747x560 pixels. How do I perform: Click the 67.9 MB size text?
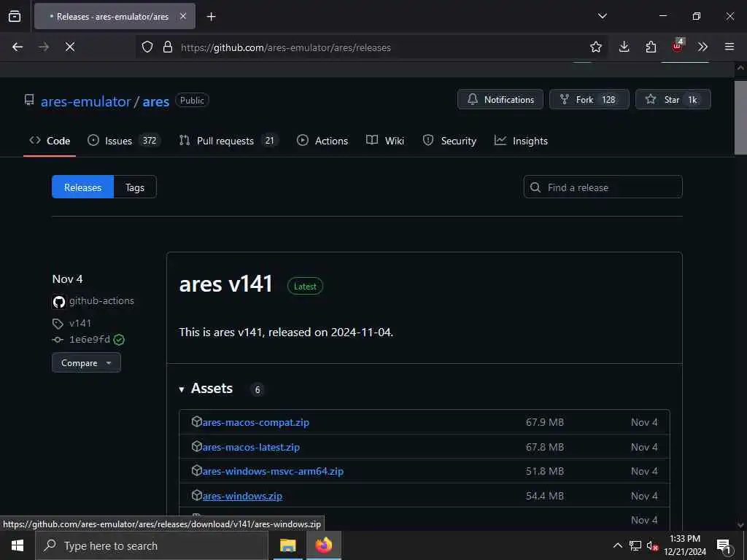coord(544,422)
